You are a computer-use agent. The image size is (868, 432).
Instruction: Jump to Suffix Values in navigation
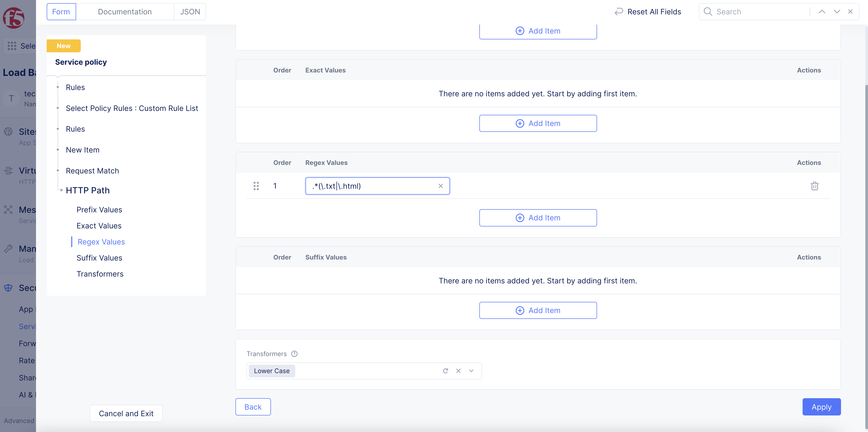pos(99,258)
